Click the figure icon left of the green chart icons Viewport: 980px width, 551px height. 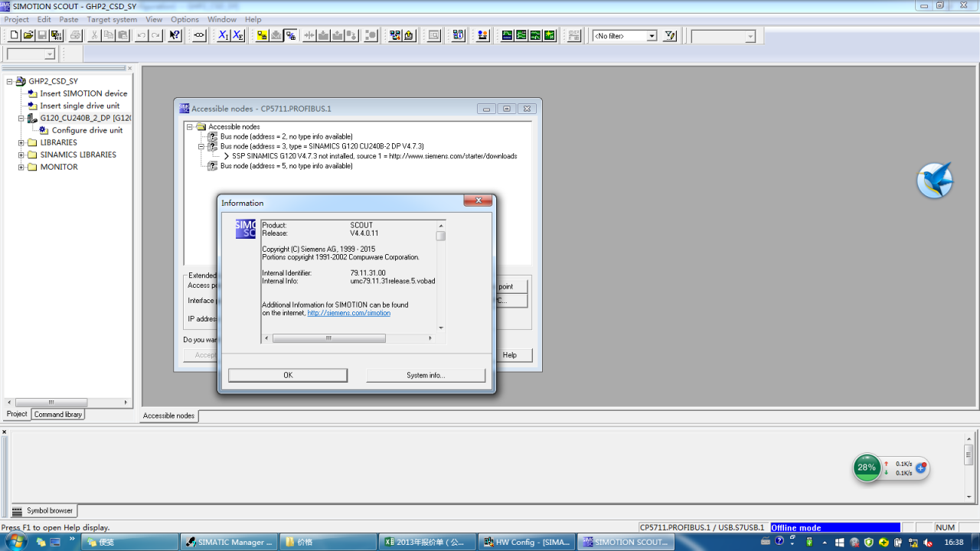point(482,35)
